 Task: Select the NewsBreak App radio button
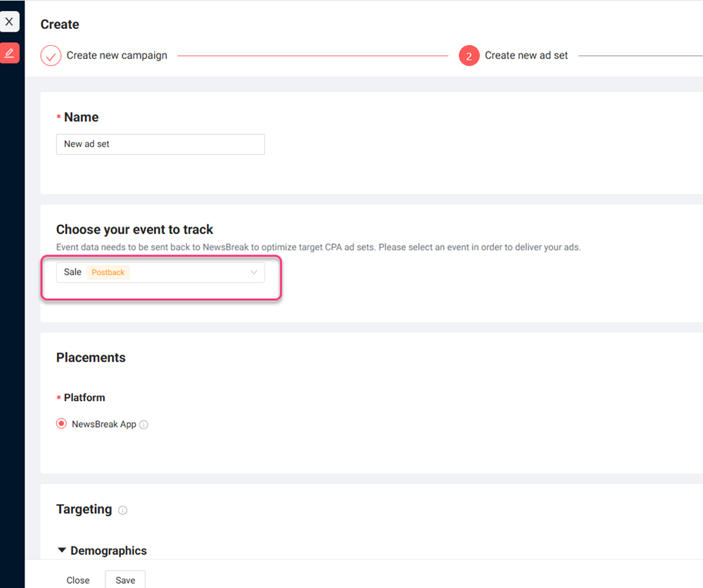[x=62, y=424]
